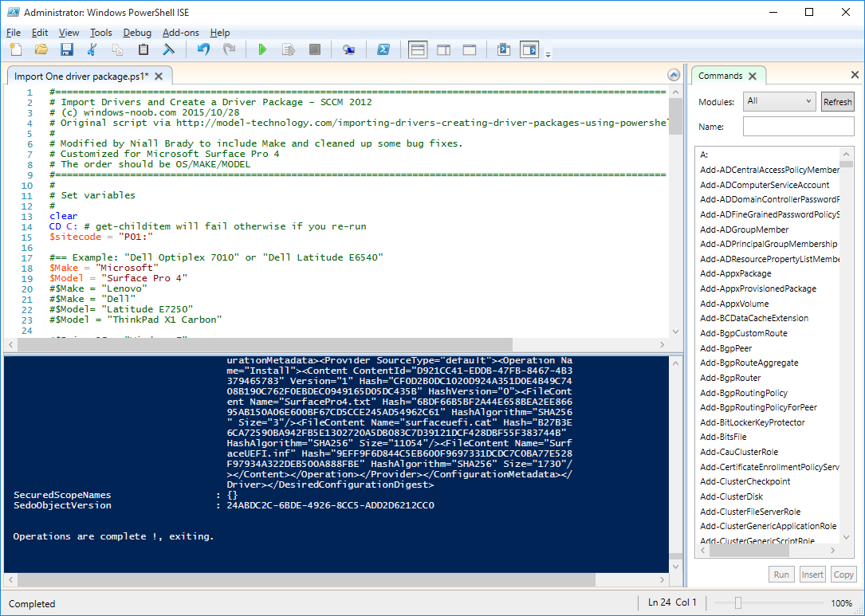
Task: Click the New script toolbar icon
Action: pyautogui.click(x=16, y=49)
